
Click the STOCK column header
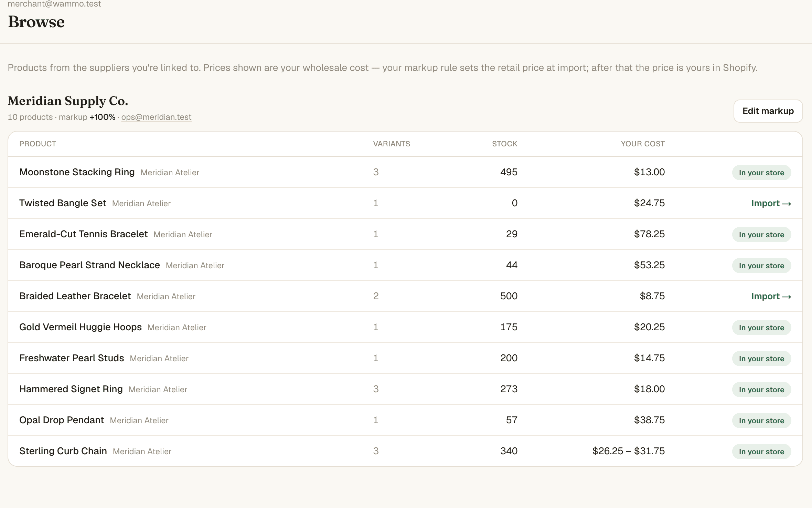(504, 144)
